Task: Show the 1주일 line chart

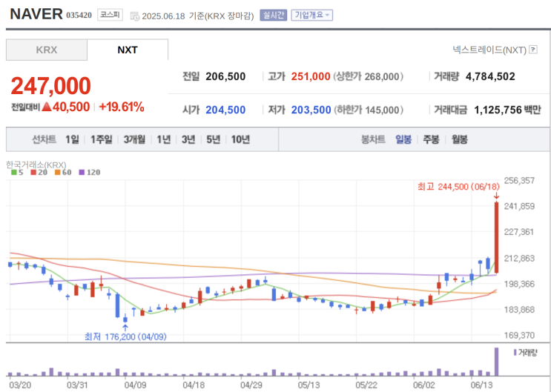Action: click(101, 139)
